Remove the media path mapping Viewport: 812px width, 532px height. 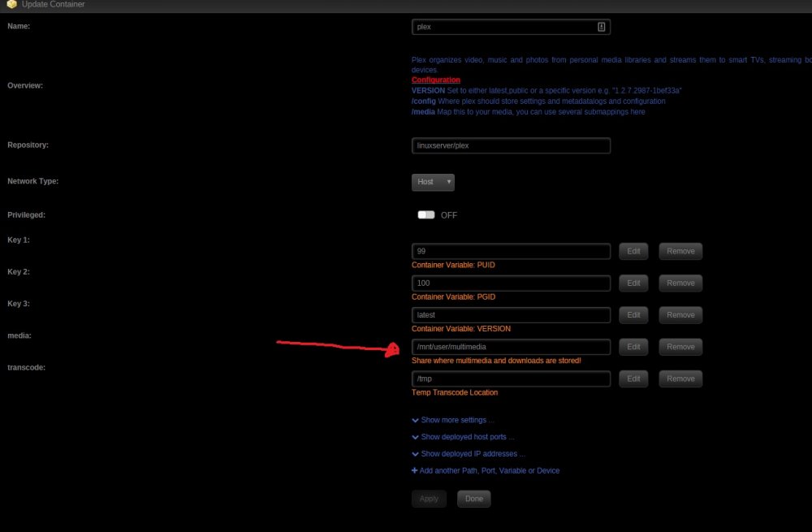pyautogui.click(x=680, y=347)
